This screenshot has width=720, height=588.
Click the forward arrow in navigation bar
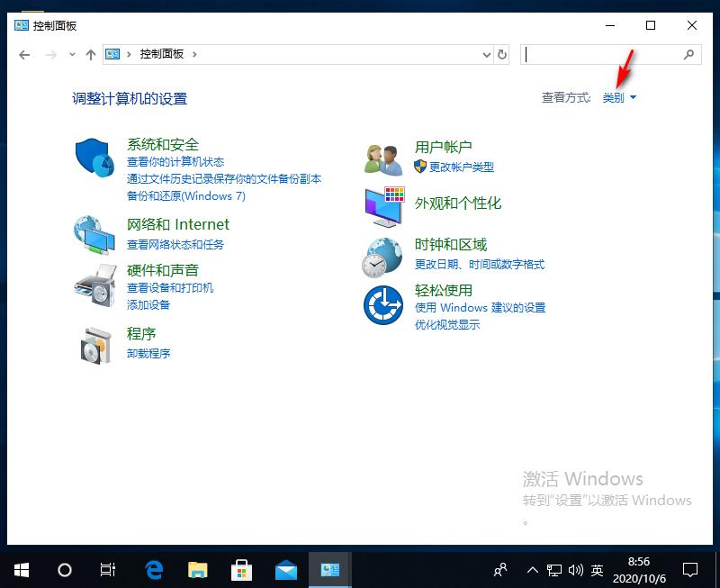coord(51,55)
